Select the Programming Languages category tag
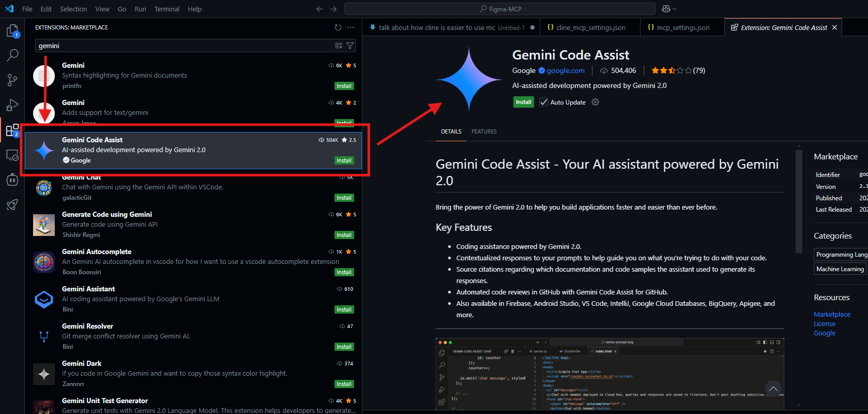The width and height of the screenshot is (868, 414). pos(841,254)
